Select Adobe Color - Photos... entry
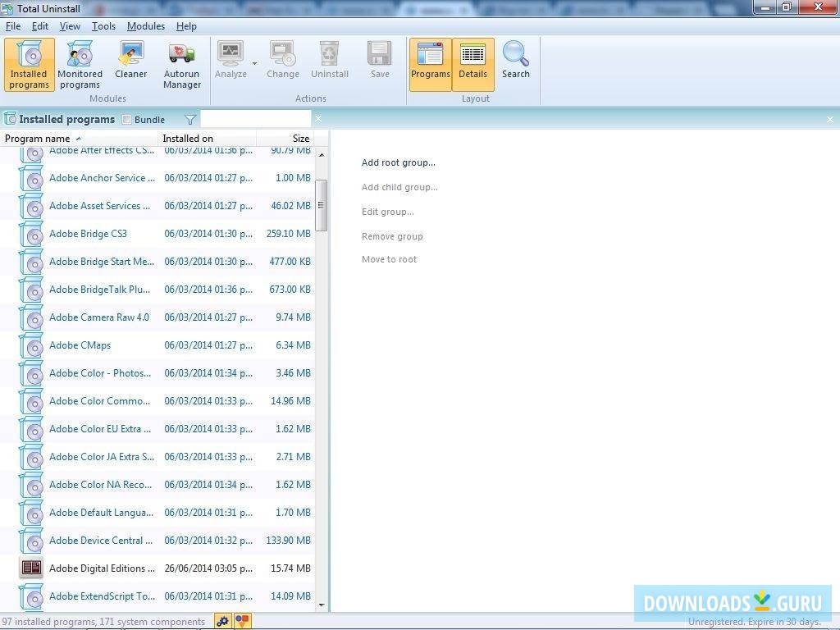This screenshot has width=840, height=630. pyautogui.click(x=157, y=373)
